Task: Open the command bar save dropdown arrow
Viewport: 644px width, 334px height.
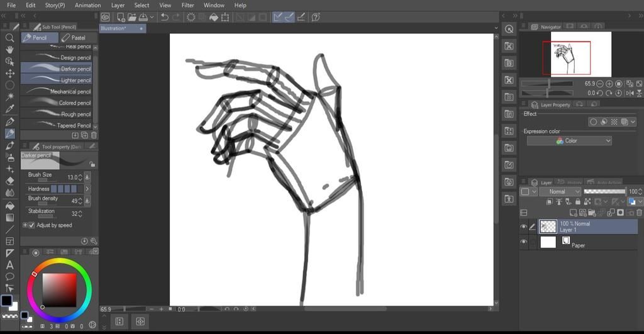Action: pyautogui.click(x=152, y=17)
